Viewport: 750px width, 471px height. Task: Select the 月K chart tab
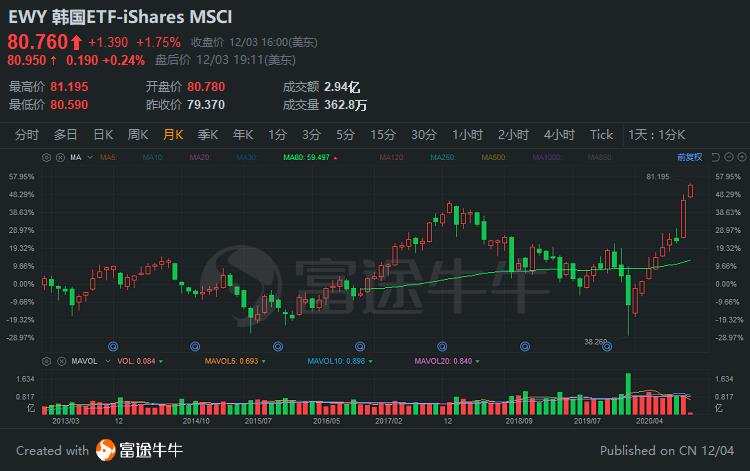point(173,135)
